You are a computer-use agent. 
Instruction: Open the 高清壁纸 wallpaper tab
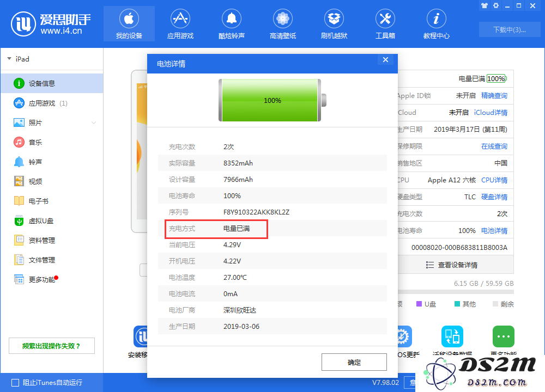point(282,23)
